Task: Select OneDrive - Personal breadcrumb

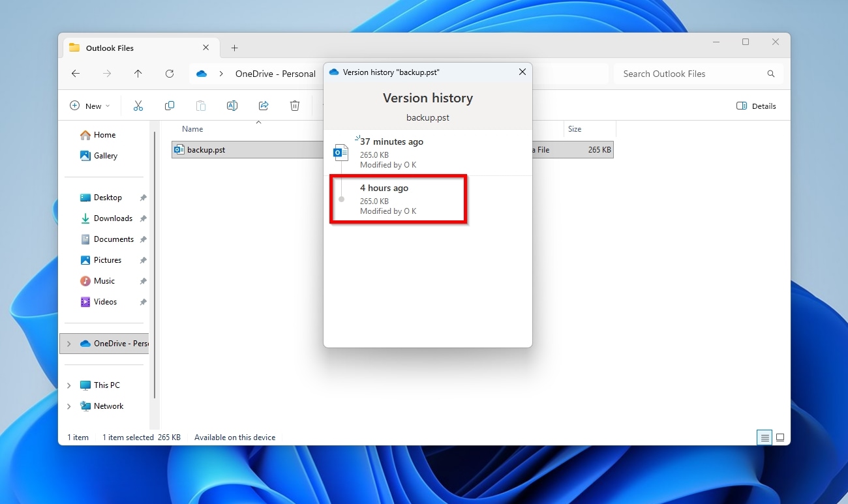Action: pyautogui.click(x=275, y=74)
